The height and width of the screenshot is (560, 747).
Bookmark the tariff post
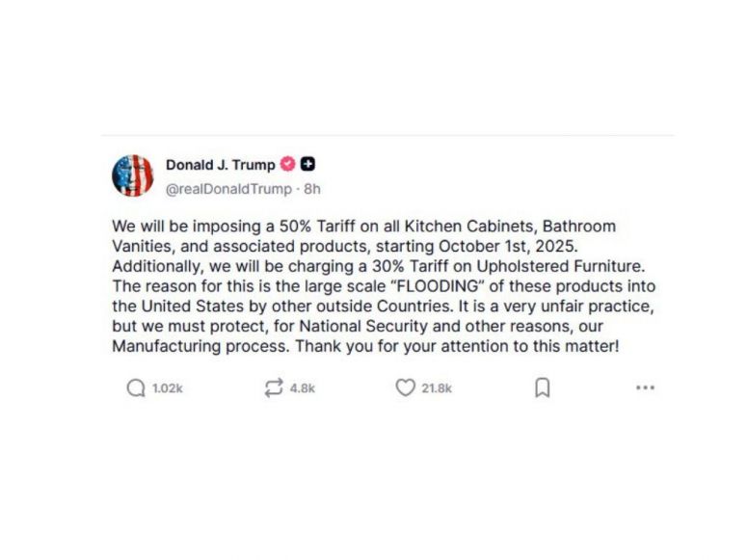(543, 387)
